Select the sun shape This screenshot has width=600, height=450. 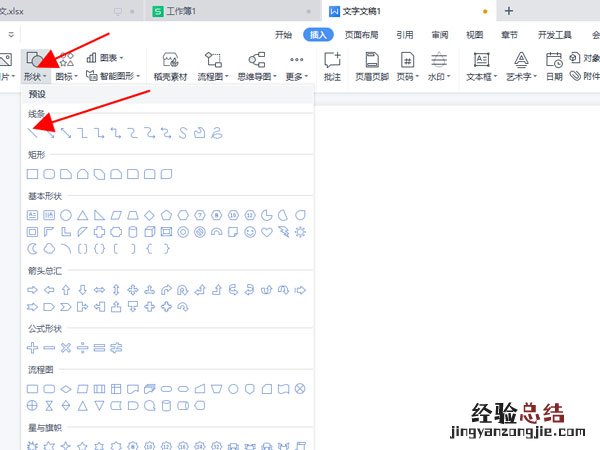(x=300, y=232)
